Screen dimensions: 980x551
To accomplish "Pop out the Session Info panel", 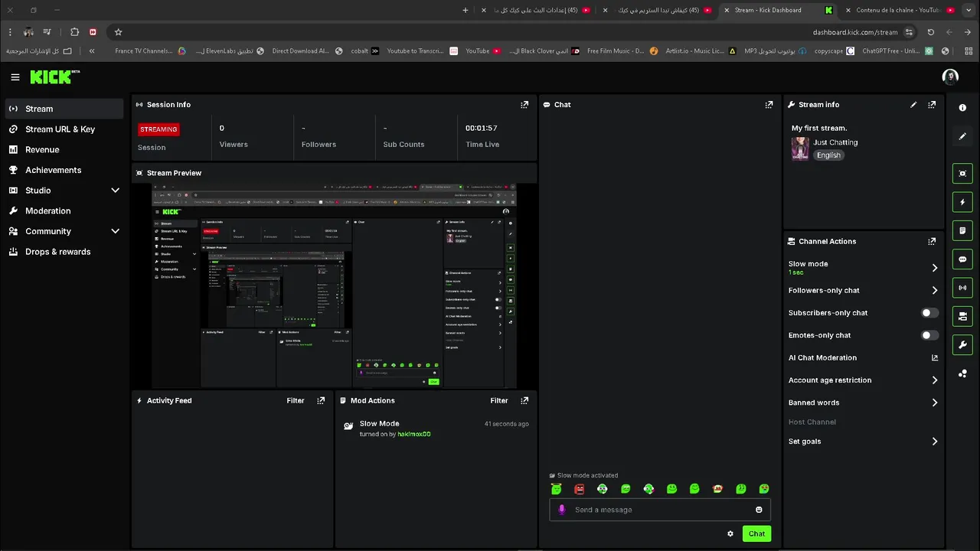I will [x=524, y=105].
